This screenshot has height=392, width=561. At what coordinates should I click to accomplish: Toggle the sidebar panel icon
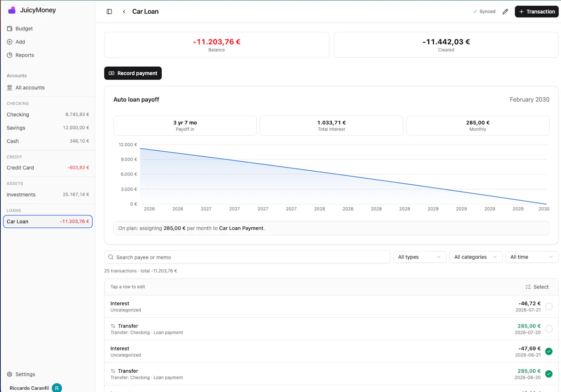click(x=109, y=12)
